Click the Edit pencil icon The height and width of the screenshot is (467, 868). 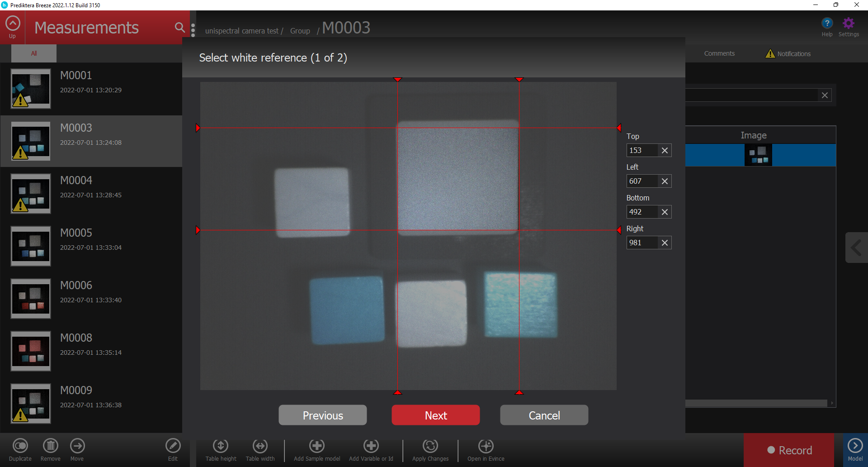tap(173, 446)
